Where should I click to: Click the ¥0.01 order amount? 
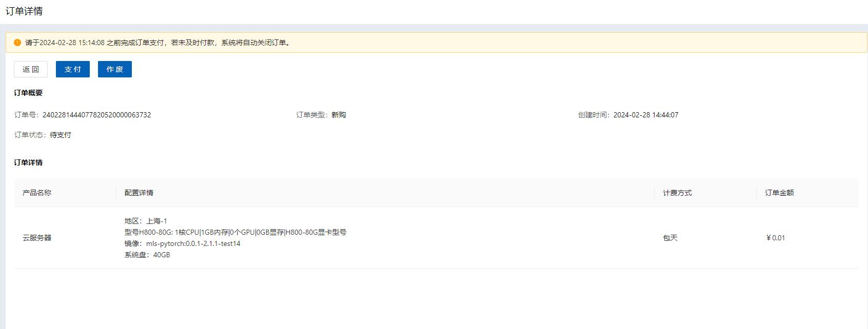(x=775, y=238)
